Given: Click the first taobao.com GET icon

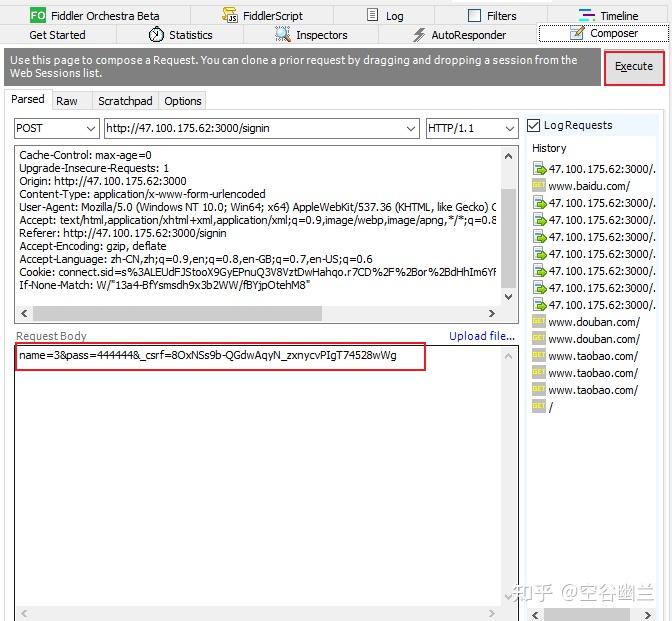Looking at the screenshot, I should click(539, 355).
